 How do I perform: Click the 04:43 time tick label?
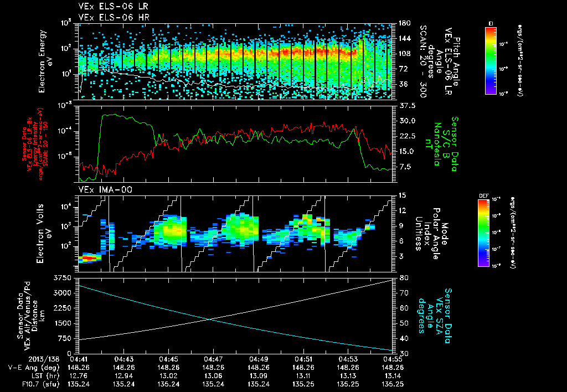coord(123,359)
